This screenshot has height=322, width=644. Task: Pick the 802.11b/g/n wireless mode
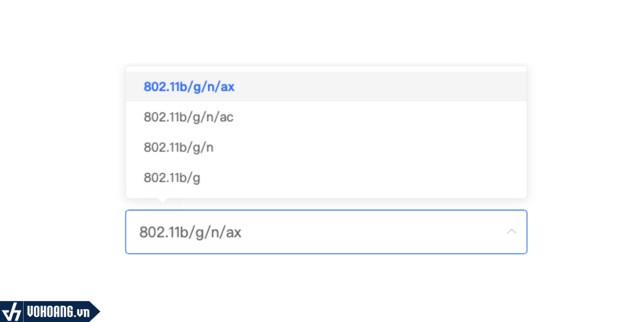pos(179,147)
